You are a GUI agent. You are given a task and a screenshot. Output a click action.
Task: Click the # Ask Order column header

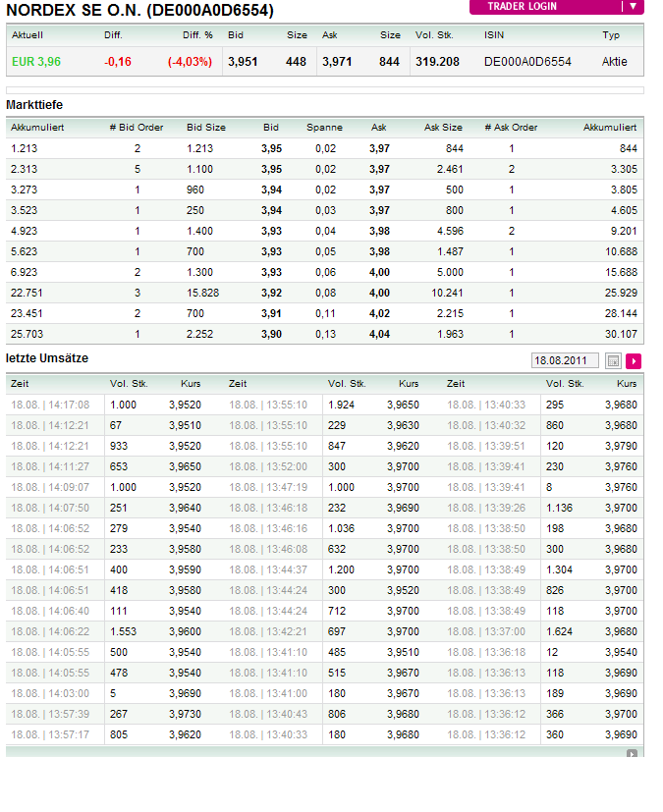point(511,128)
